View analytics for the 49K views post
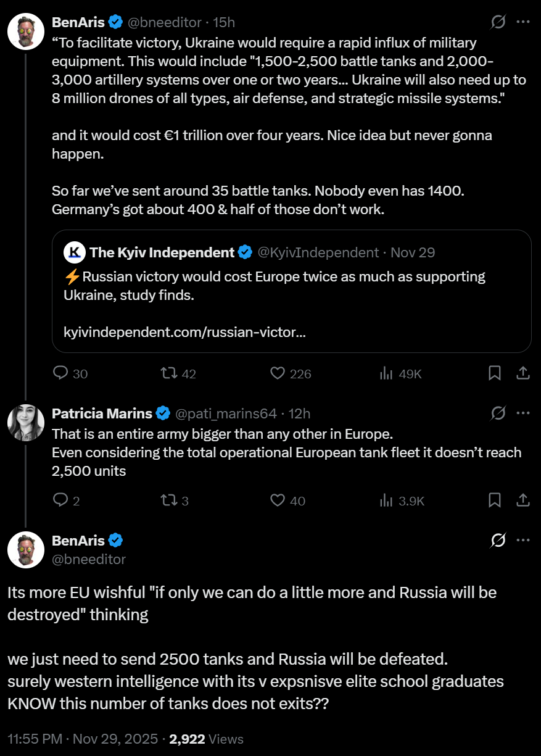This screenshot has width=541, height=756. point(387,373)
